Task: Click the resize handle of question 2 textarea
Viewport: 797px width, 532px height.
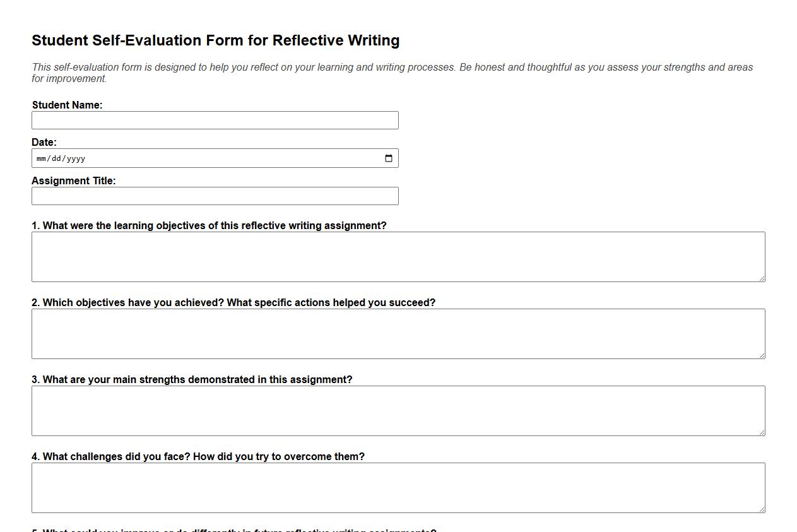Action: point(762,355)
